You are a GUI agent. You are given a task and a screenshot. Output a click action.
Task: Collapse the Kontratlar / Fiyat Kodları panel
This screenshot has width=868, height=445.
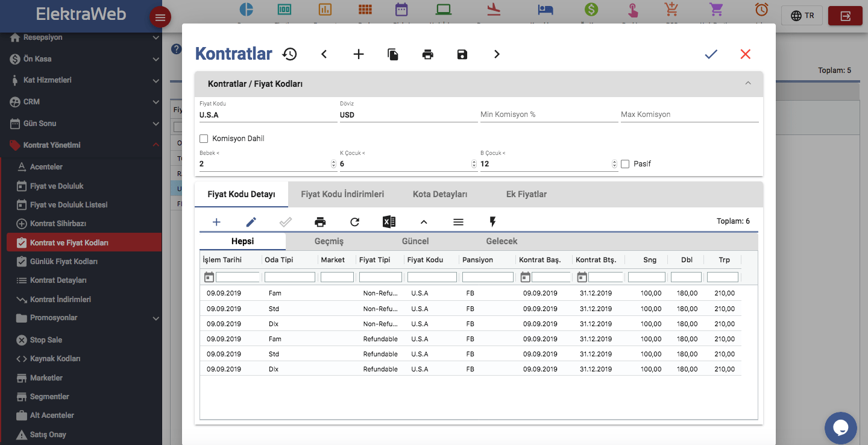point(748,84)
